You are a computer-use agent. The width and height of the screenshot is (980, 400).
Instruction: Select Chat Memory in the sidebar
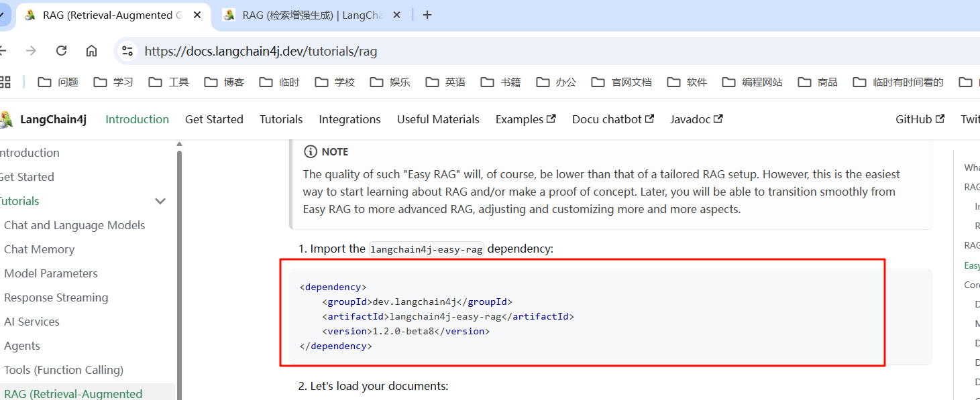tap(40, 249)
